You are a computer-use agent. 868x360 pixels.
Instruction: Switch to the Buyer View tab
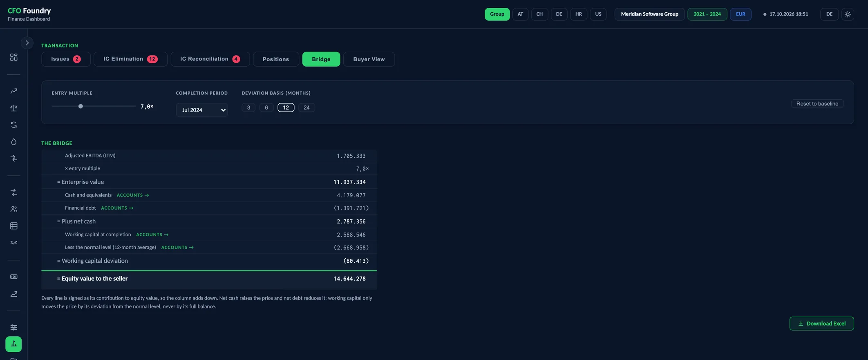coord(369,59)
